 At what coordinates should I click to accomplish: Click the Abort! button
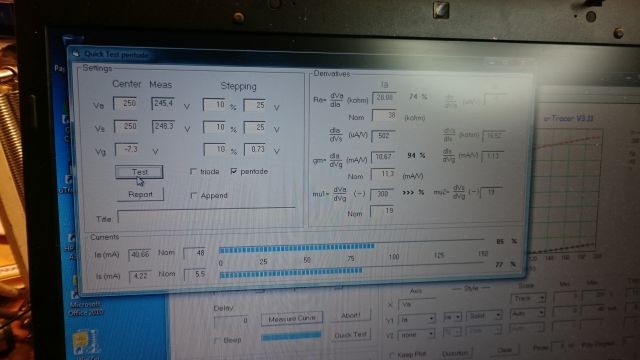click(351, 315)
